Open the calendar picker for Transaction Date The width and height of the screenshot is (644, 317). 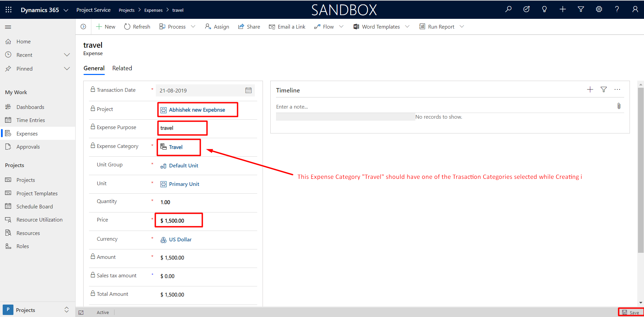pyautogui.click(x=248, y=90)
